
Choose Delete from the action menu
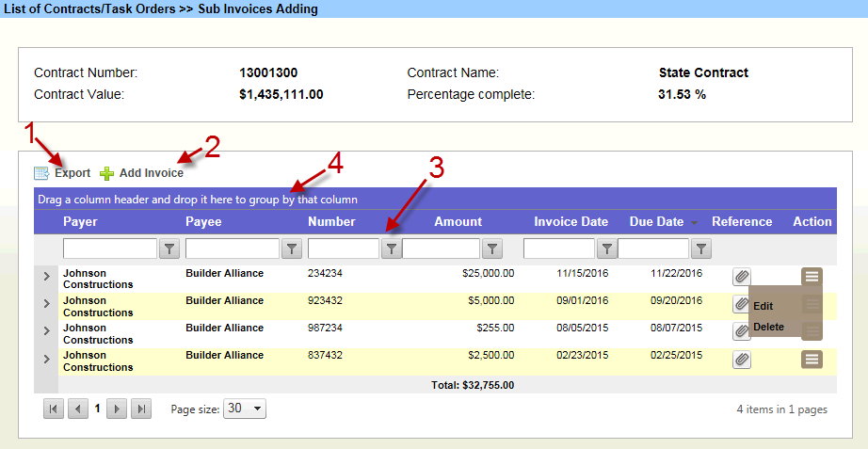point(768,327)
